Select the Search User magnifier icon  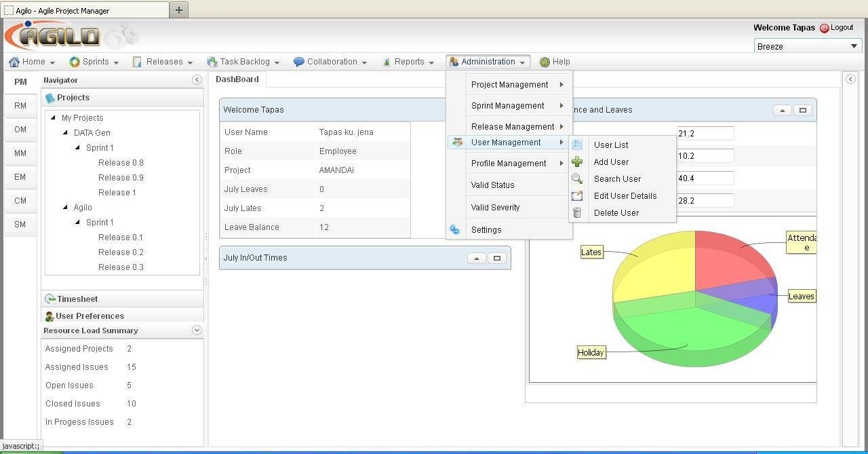point(577,178)
